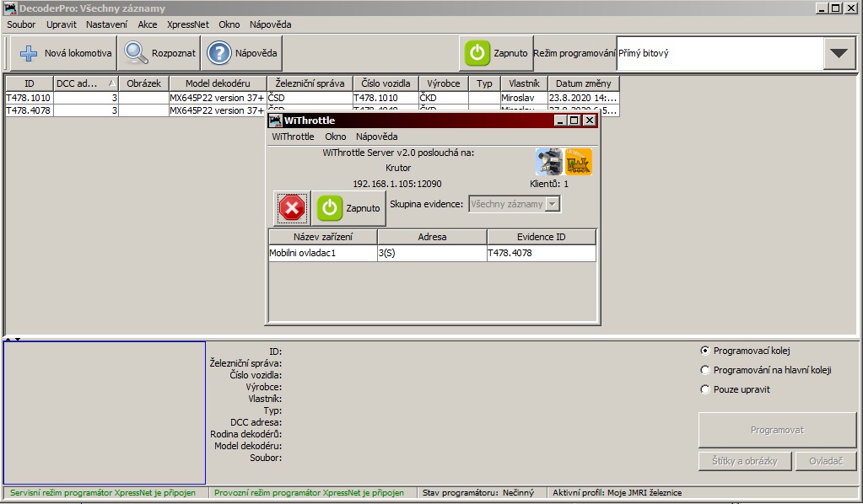Open the Okno menu in DecoderPro

click(229, 24)
